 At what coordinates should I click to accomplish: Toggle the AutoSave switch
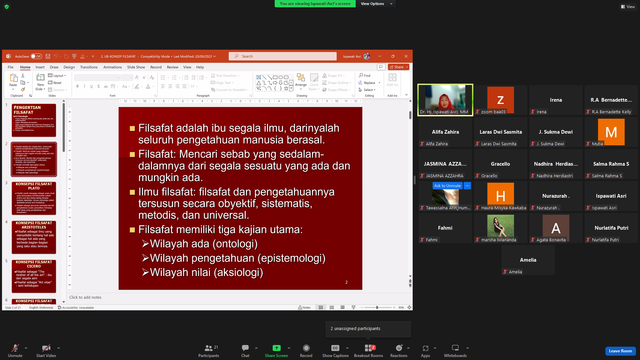(36, 56)
